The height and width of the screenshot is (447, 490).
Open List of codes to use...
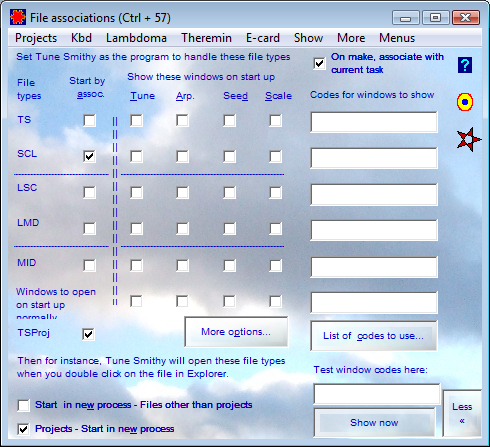coord(374,336)
